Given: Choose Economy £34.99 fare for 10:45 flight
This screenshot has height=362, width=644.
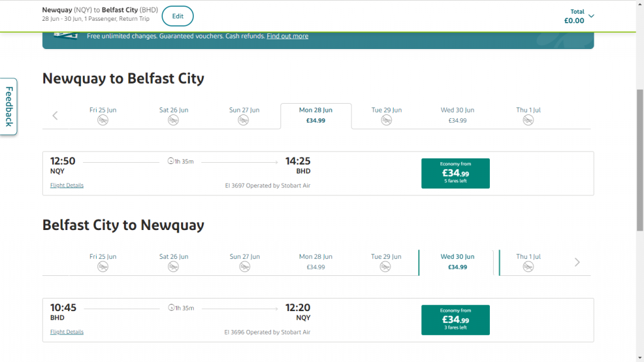Looking at the screenshot, I should (x=455, y=320).
